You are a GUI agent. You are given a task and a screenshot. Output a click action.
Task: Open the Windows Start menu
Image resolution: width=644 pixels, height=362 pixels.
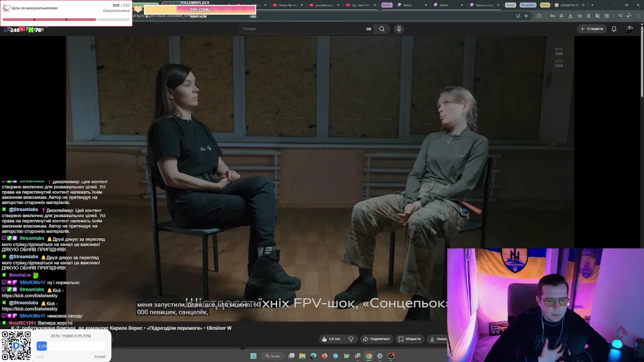pyautogui.click(x=254, y=356)
